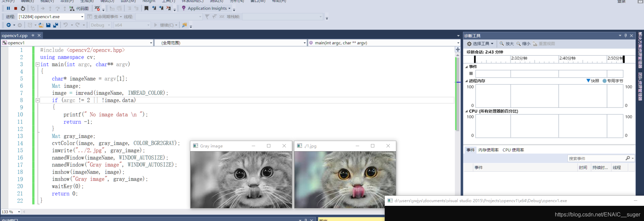Toggle auto-hide pin on 诊断工具 panel
Screen dimensions: 644x221
coord(625,35)
